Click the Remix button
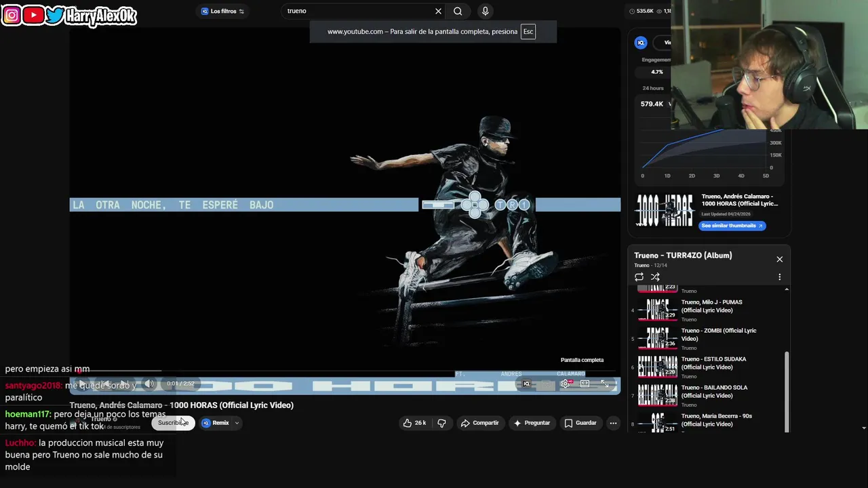 [x=216, y=423]
